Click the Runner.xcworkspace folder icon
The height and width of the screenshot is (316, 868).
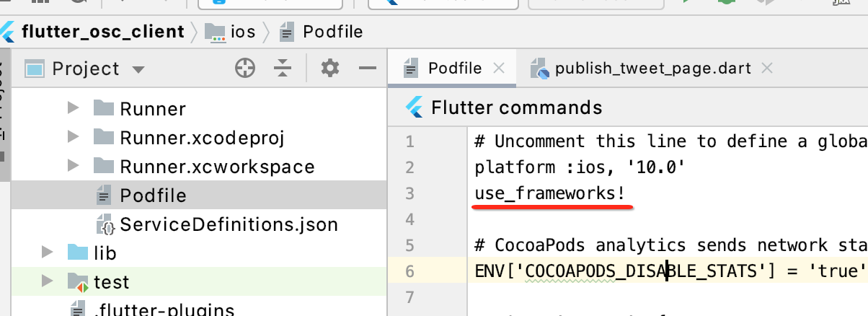[104, 166]
